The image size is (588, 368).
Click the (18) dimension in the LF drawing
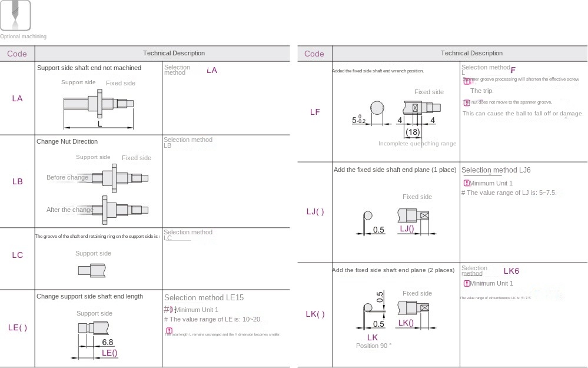413,132
